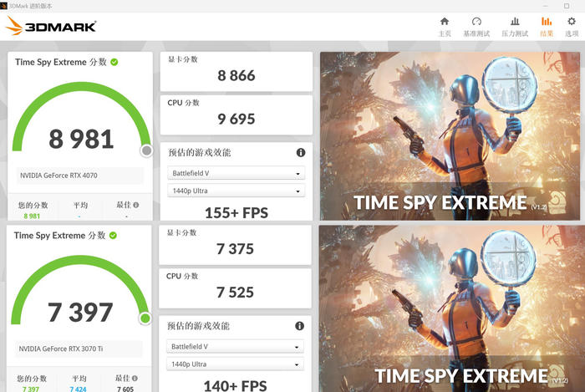This screenshot has height=392, width=585.
Task: Click the Time Spy Extreme artwork in upper result
Action: pos(450,135)
